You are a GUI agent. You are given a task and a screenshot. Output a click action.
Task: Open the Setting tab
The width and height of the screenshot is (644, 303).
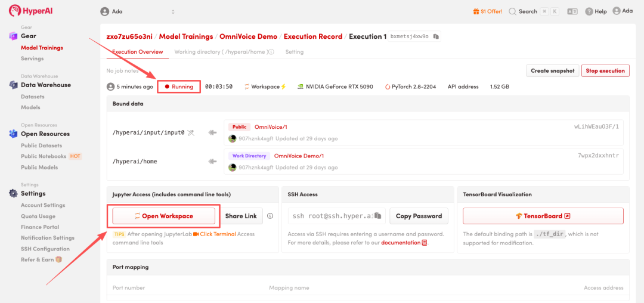point(295,52)
